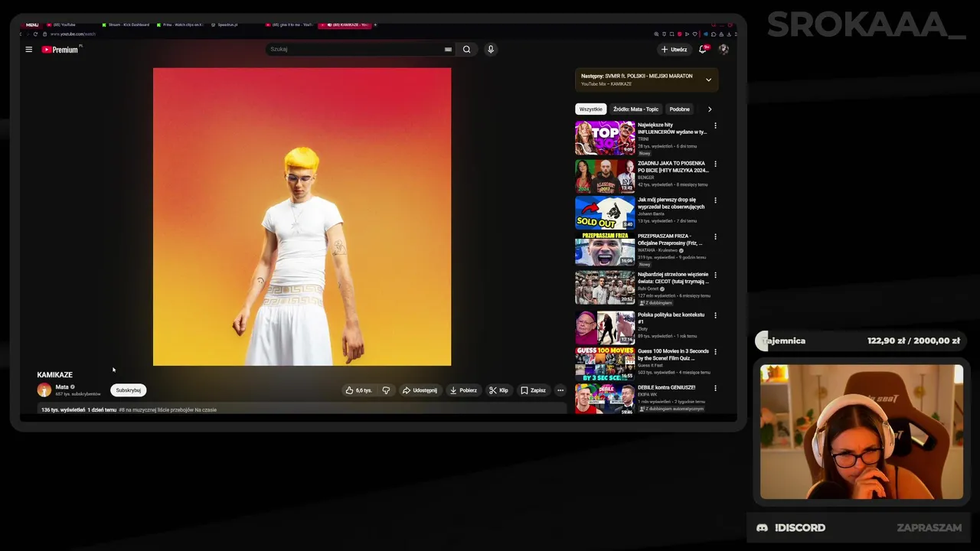
Task: Switch to the Watch clips on Kick tab
Action: point(181,24)
